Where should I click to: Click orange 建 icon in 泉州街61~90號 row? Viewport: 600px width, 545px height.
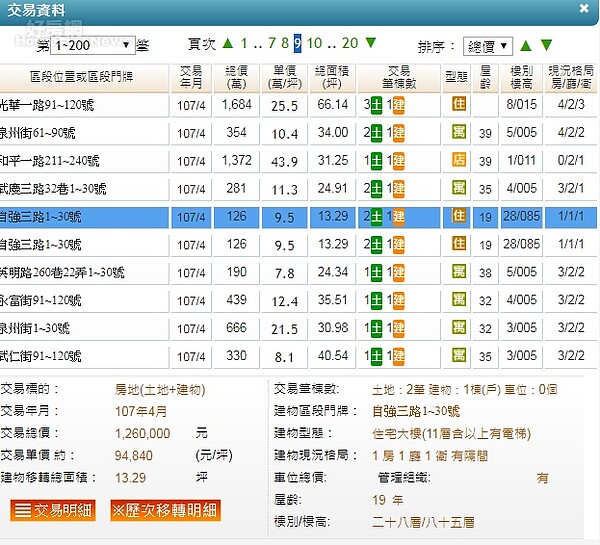pyautogui.click(x=399, y=133)
